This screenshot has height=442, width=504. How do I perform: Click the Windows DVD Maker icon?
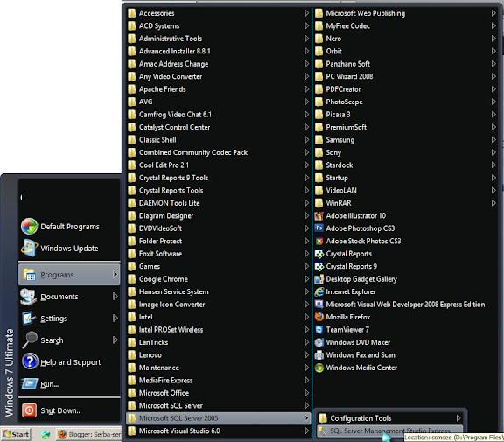click(318, 342)
